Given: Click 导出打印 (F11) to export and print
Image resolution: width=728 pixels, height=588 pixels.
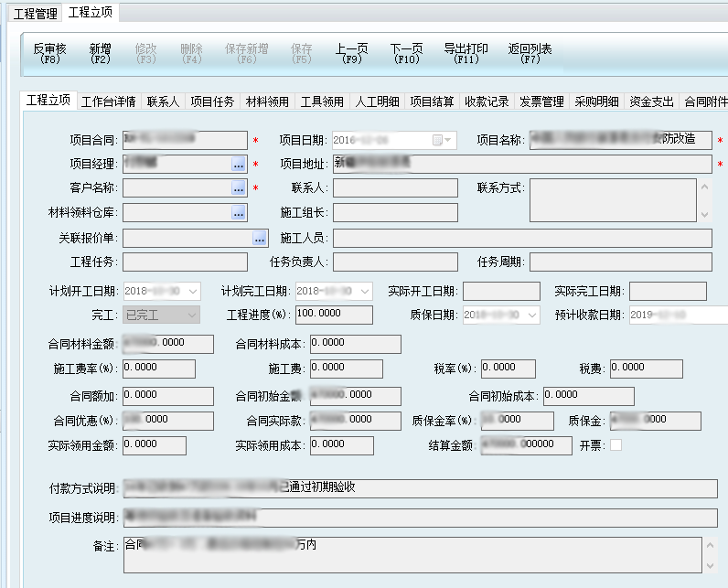Looking at the screenshot, I should click(466, 53).
